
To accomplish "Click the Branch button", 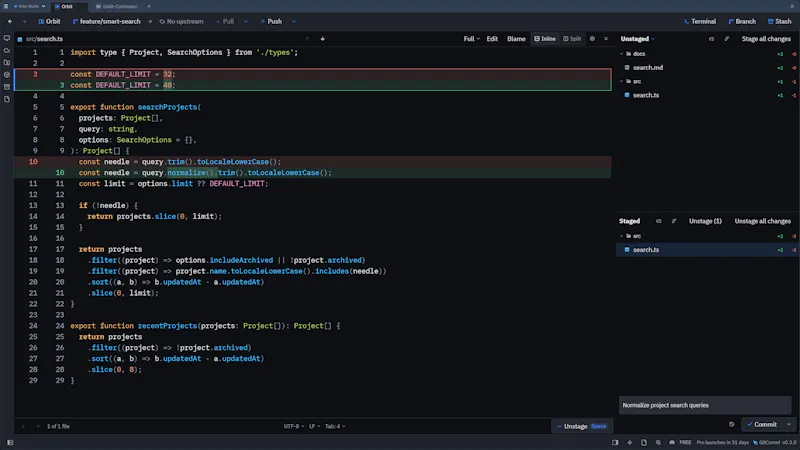I will pos(742,21).
